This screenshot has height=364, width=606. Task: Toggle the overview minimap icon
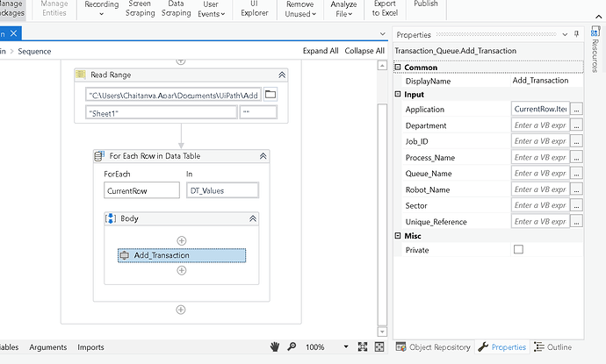coord(379,346)
